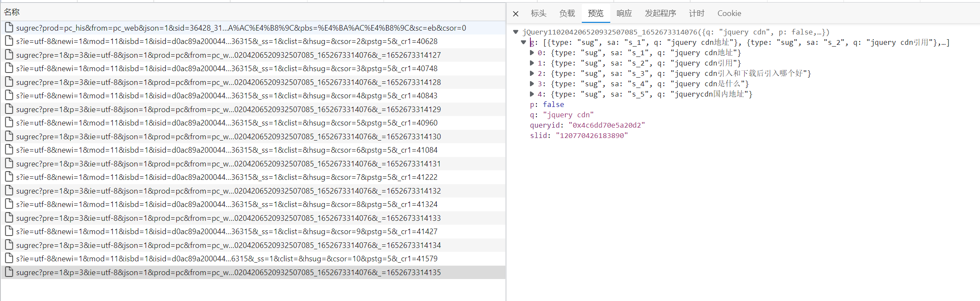Open the Cookie tab
The image size is (980, 301).
click(x=729, y=13)
